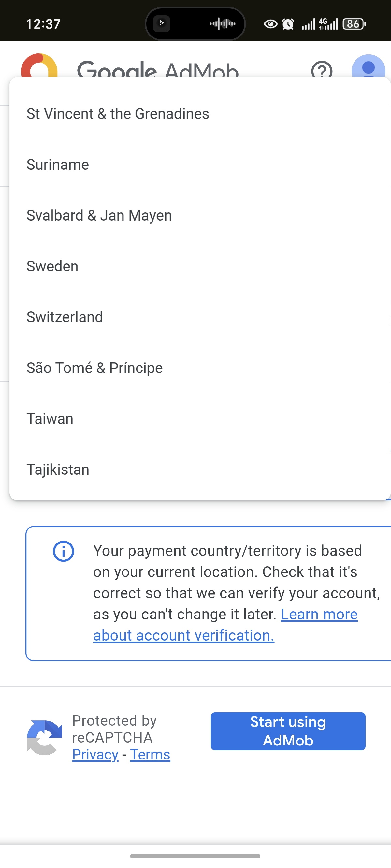
Task: Open the account profile avatar
Action: pyautogui.click(x=368, y=67)
